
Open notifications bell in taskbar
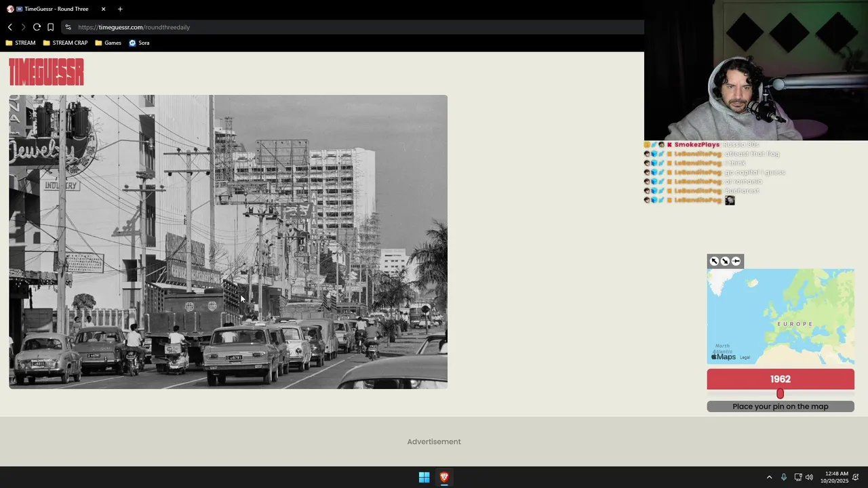(x=856, y=477)
